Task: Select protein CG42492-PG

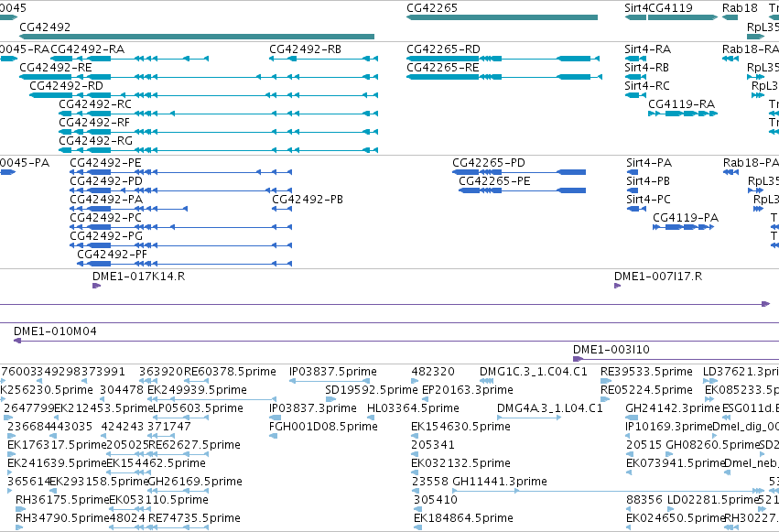Action: click(181, 245)
